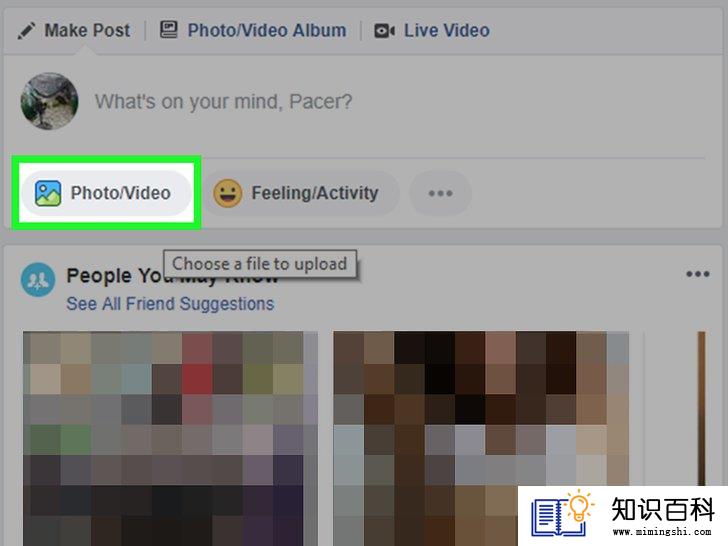Expand more post options ellipsis button
Image resolution: width=728 pixels, height=546 pixels.
pos(440,193)
